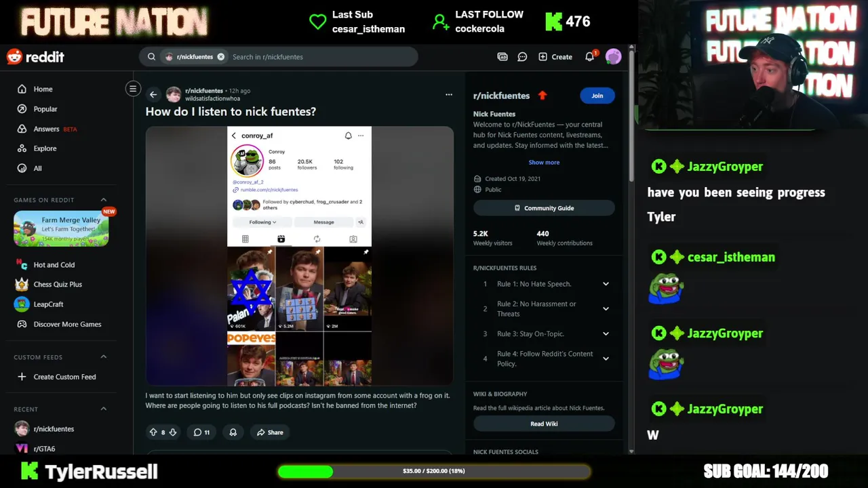Click the globe icon beside Public
The height and width of the screenshot is (488, 868).
pos(477,190)
